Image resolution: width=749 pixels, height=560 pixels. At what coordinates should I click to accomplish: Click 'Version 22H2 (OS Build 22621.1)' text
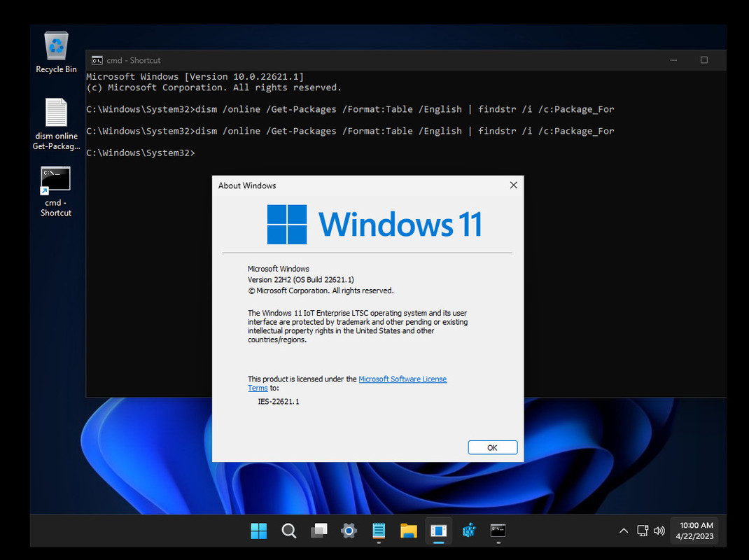[301, 279]
